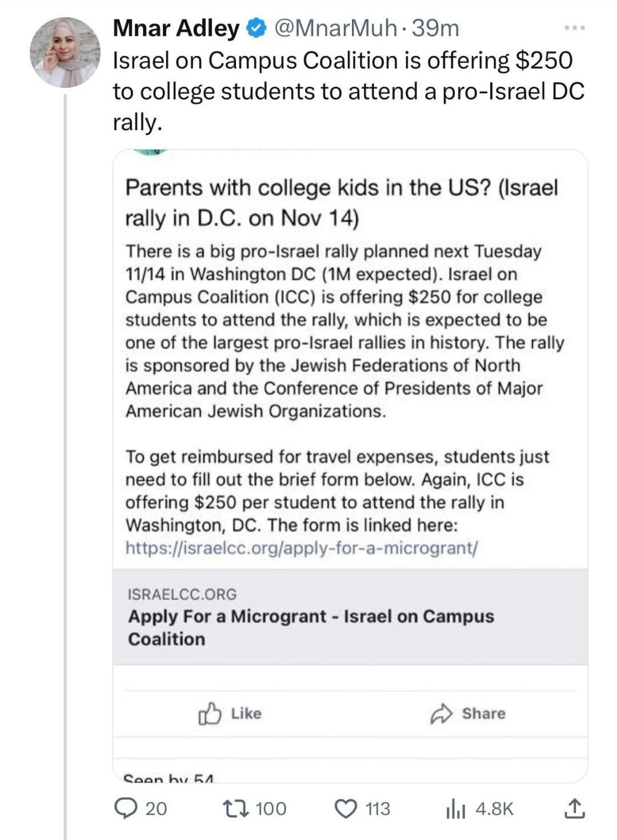Open the @MnarMuh handle link
The image size is (617, 840).
click(x=335, y=27)
